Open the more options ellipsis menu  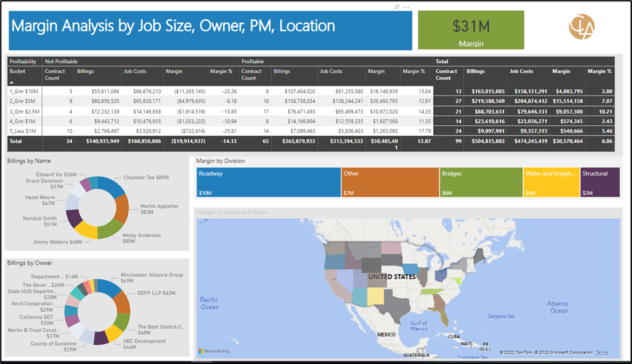tap(406, 6)
